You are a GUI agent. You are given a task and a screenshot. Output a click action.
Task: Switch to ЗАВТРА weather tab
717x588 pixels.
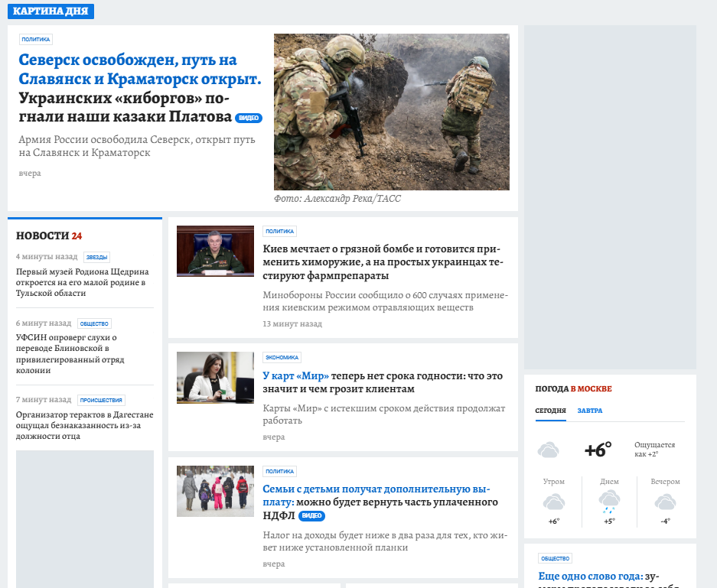coord(589,411)
